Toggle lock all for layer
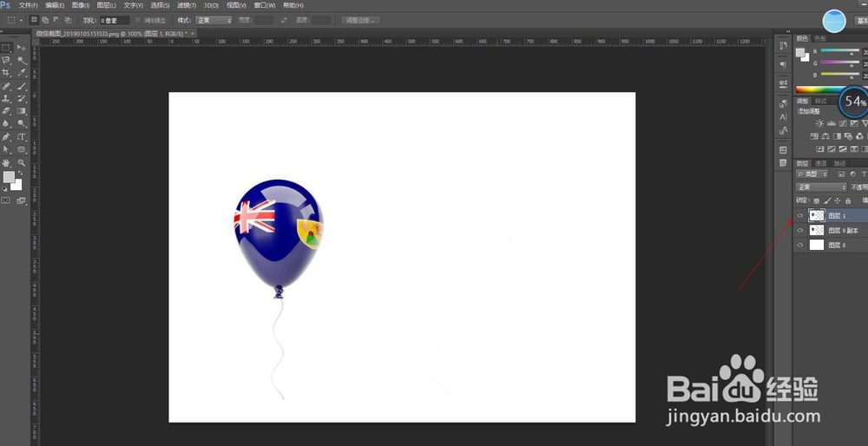Image resolution: width=868 pixels, height=446 pixels. tap(848, 200)
